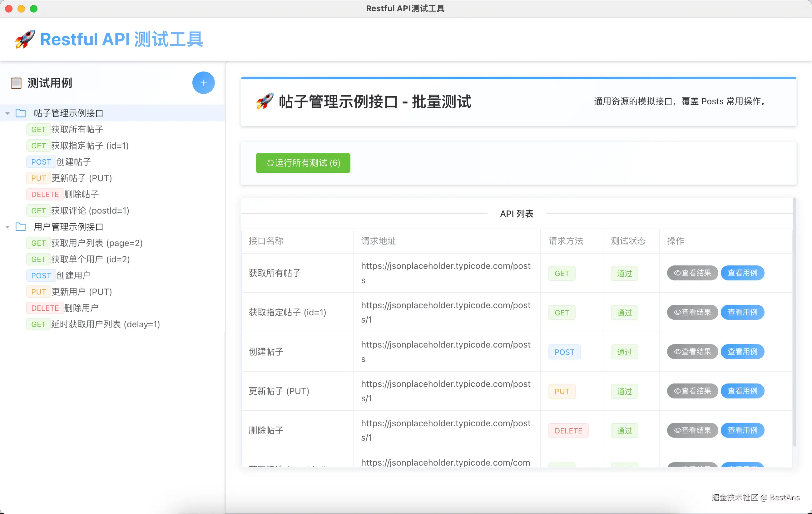Click the eye 查看结果 button for 创建帖子
Viewport: 812px width, 514px height.
coord(692,351)
